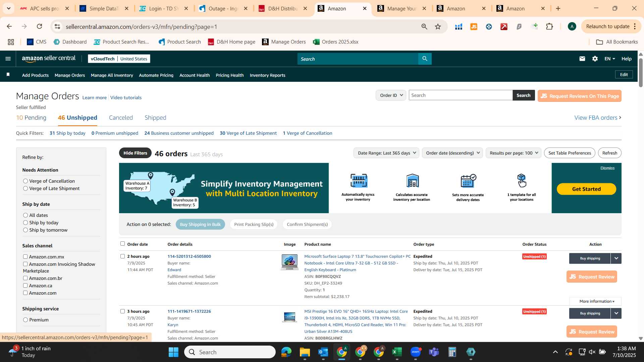Open order link 111-1419671-1372226

[x=189, y=311]
